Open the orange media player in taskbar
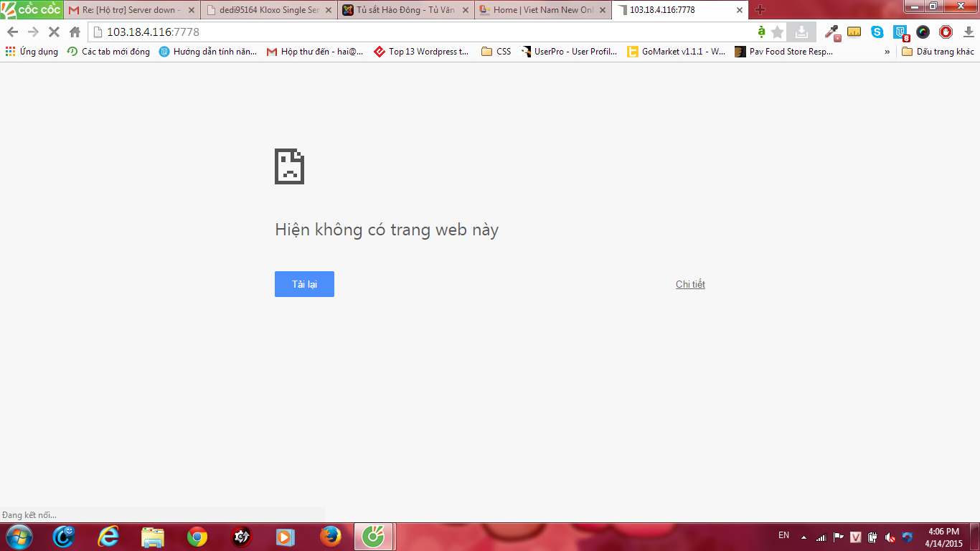 coord(286,537)
